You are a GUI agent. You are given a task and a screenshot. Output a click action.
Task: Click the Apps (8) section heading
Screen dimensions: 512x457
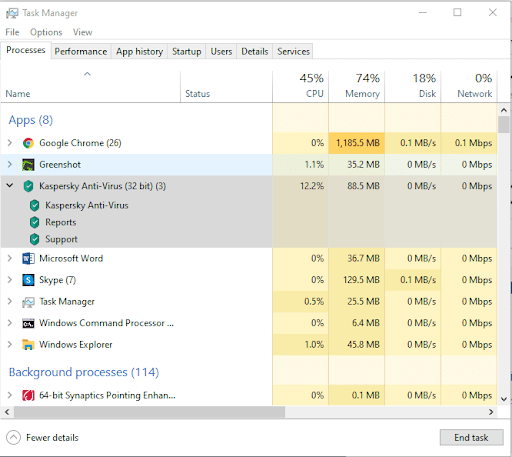pyautogui.click(x=31, y=120)
